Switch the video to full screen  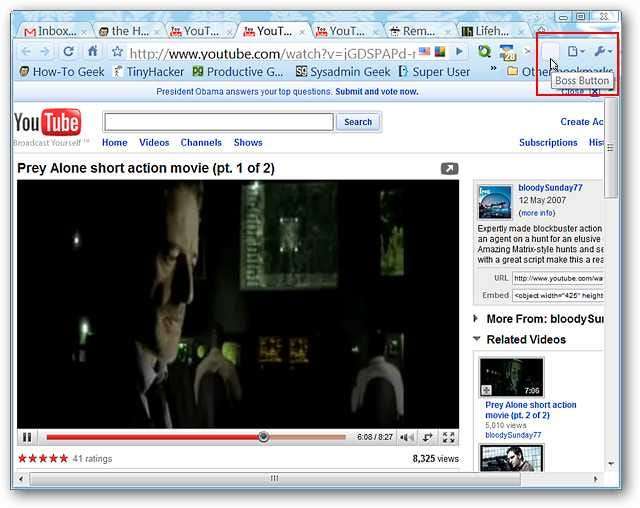(x=449, y=437)
